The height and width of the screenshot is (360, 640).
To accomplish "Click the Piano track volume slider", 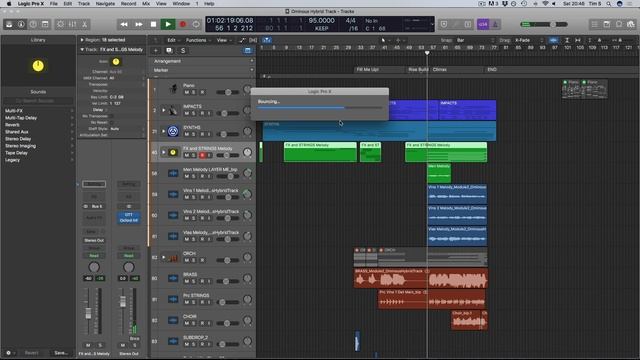I will pyautogui.click(x=228, y=92).
